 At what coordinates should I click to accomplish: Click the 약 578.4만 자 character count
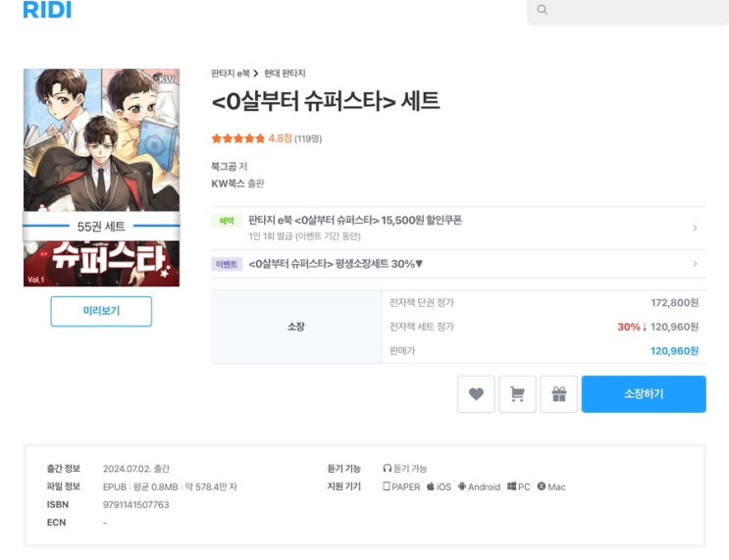(211, 486)
